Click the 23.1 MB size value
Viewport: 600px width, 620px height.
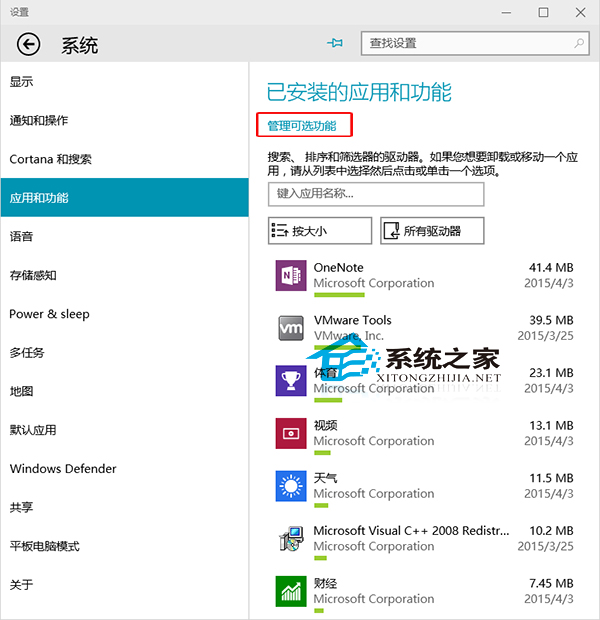(551, 372)
